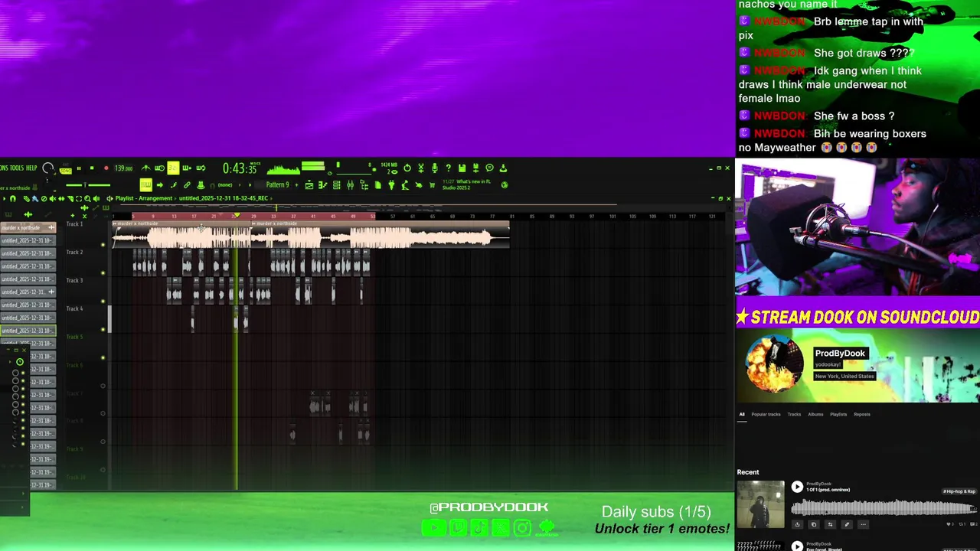Click the playhead marker on the timeline ruler
The image size is (980, 551).
[237, 216]
